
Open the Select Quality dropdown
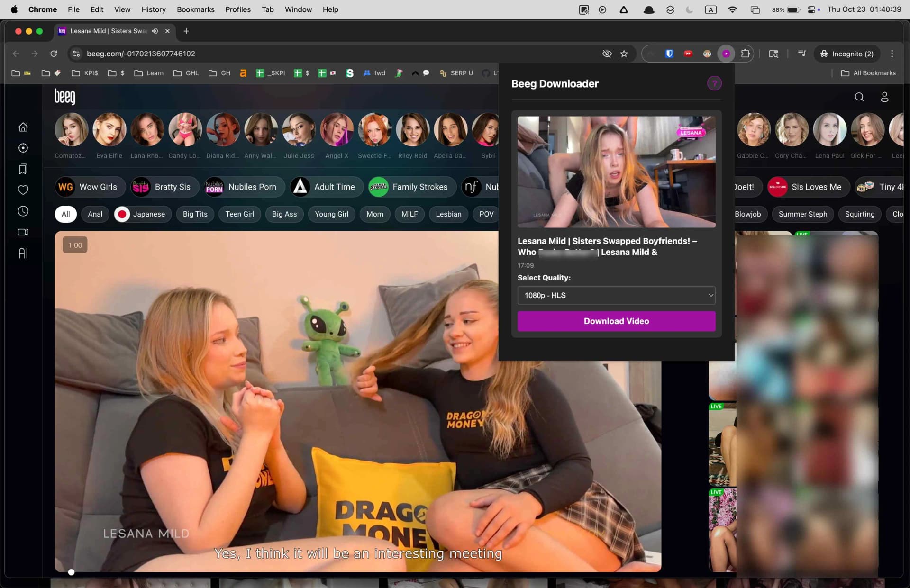pos(616,295)
